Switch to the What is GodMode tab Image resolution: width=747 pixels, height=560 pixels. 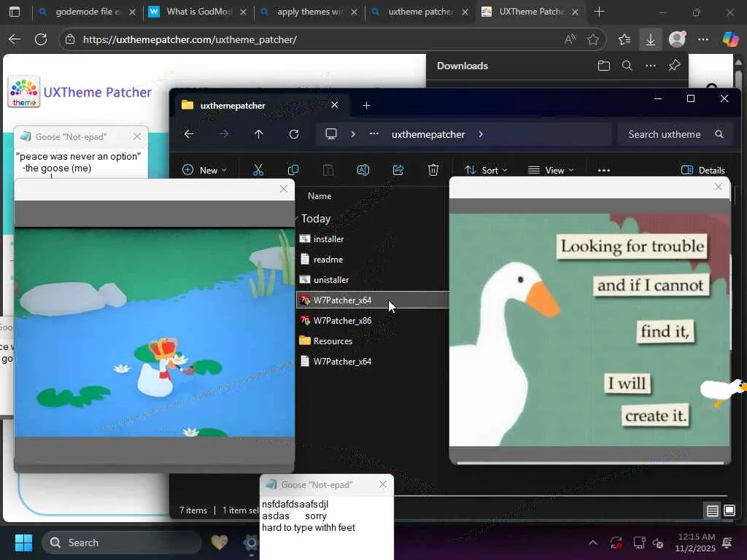pyautogui.click(x=198, y=12)
